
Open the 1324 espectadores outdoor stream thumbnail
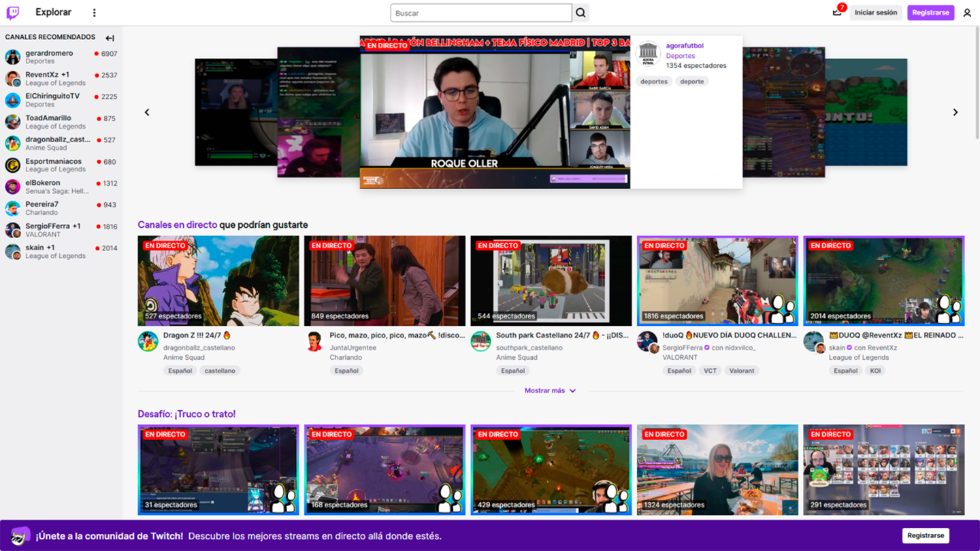click(x=717, y=470)
